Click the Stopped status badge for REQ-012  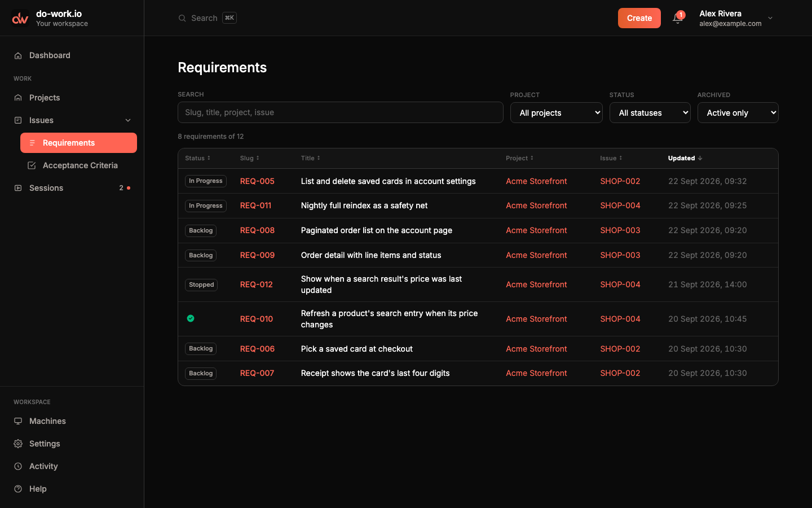[x=201, y=284]
